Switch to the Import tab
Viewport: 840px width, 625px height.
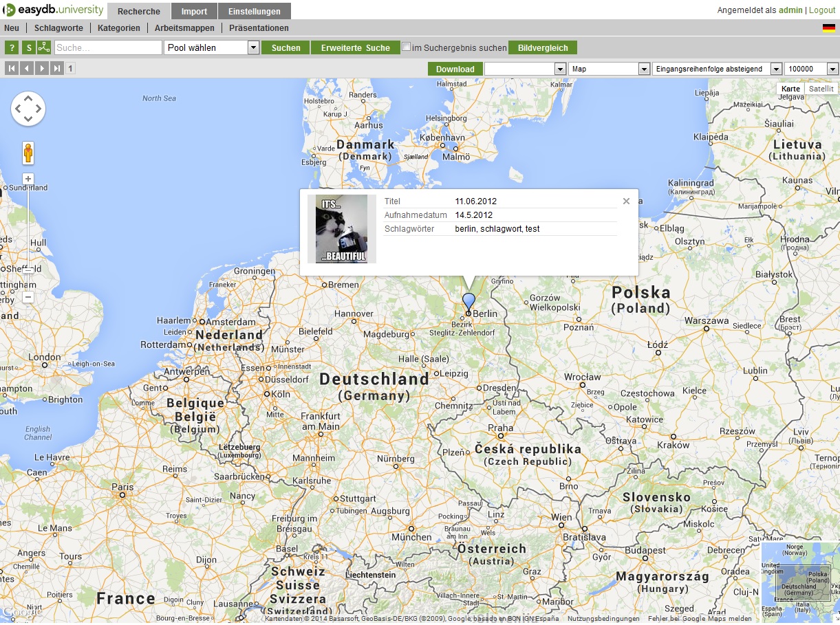(x=194, y=12)
